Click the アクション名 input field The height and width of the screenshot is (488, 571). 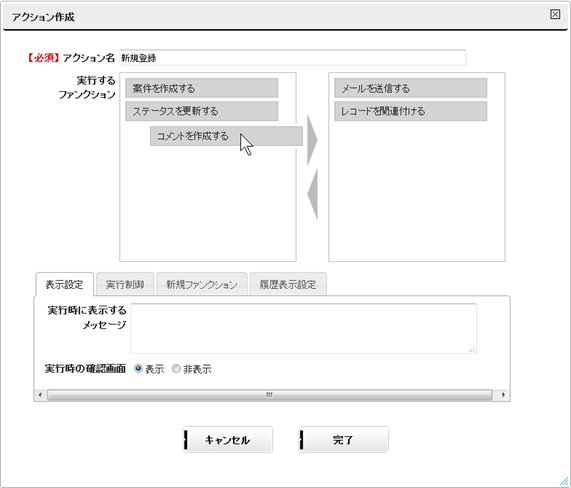click(x=292, y=58)
